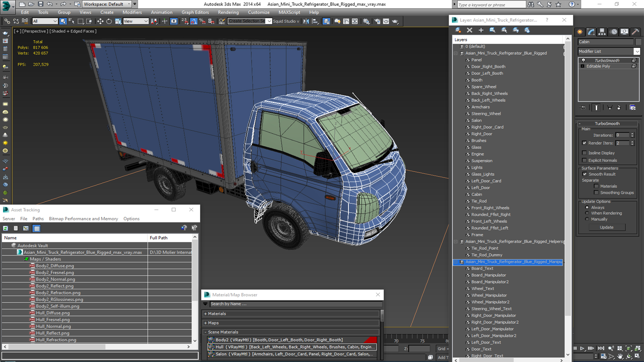Screen dimensions: 644x362
Task: Click the Undo arrow in title bar
Action: pyautogui.click(x=50, y=4)
